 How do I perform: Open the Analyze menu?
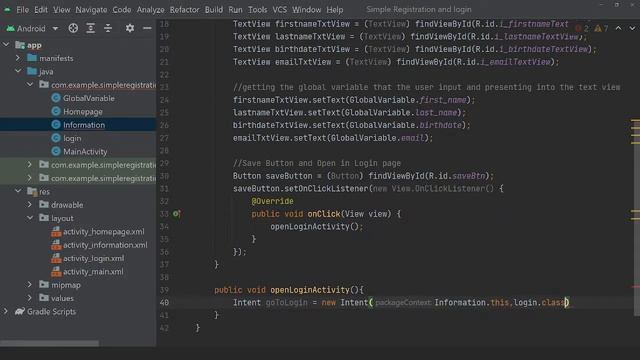click(150, 9)
